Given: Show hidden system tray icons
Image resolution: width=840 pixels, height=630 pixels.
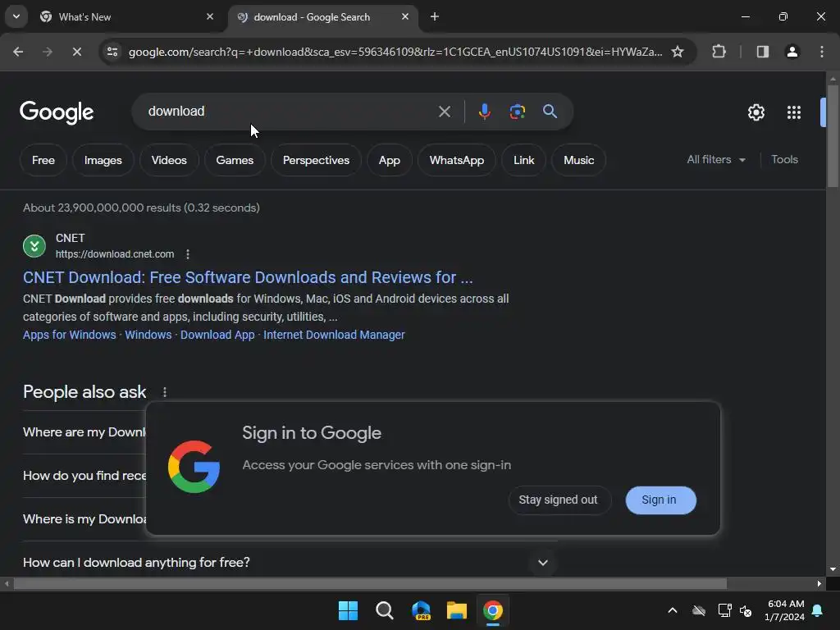Looking at the screenshot, I should tap(673, 610).
